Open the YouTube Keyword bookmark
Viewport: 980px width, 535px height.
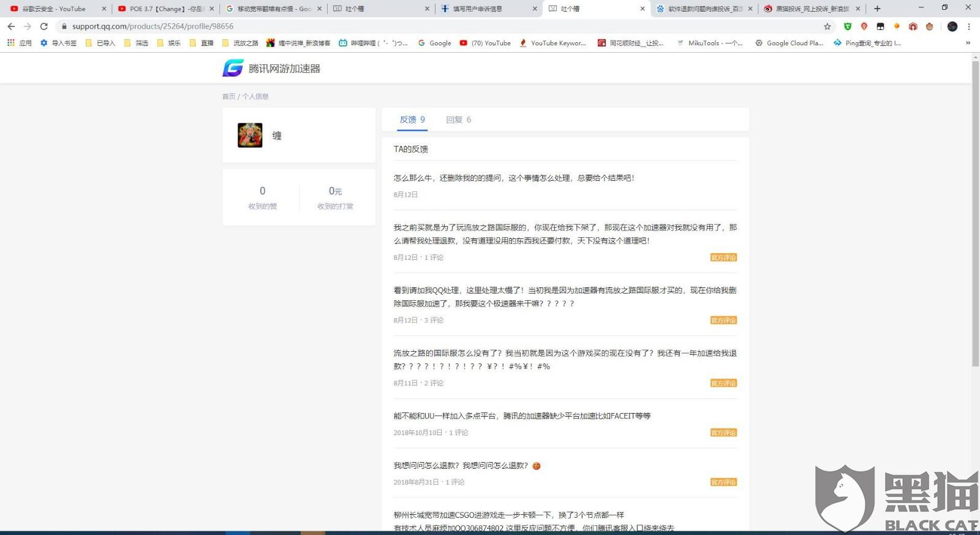552,43
